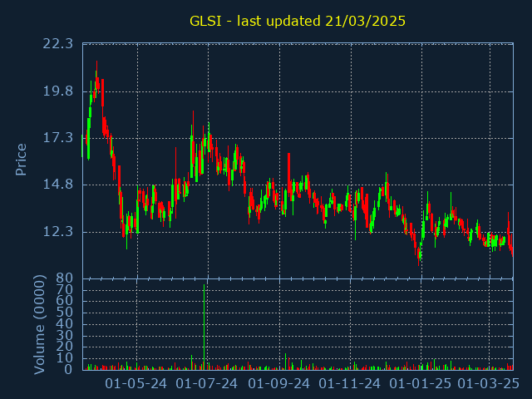Click the 80 volume axis label

pos(64,278)
